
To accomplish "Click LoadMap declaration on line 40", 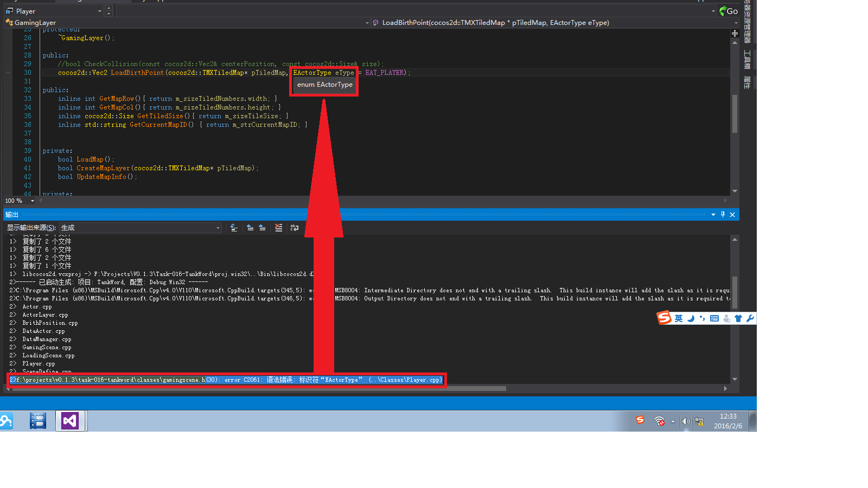I will click(90, 159).
